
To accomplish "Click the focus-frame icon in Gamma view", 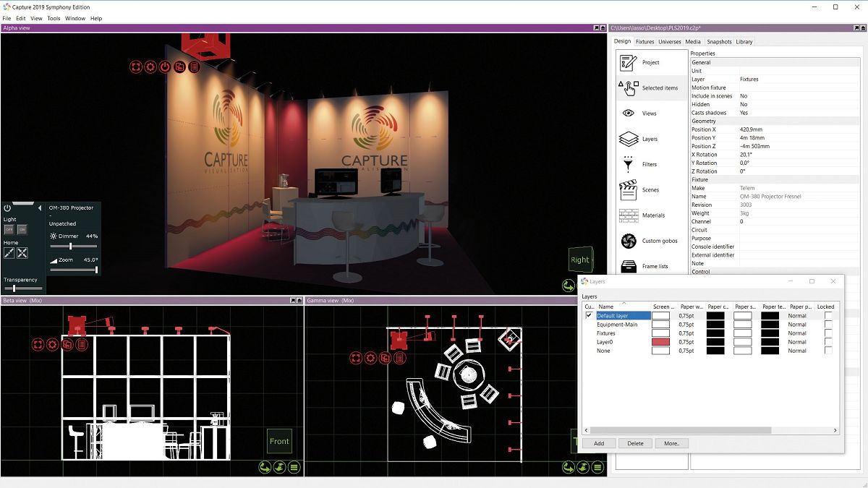I will (356, 358).
